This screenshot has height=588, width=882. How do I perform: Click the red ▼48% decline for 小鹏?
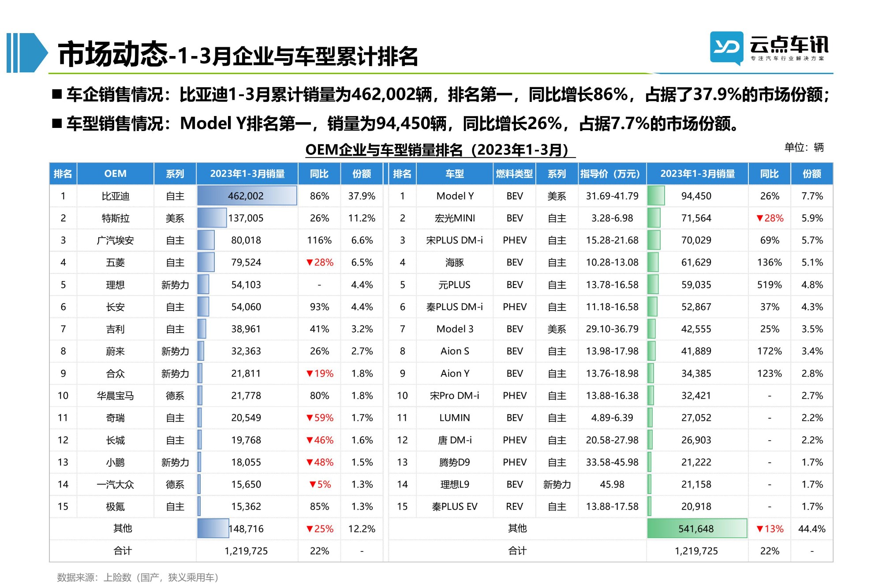tap(320, 462)
